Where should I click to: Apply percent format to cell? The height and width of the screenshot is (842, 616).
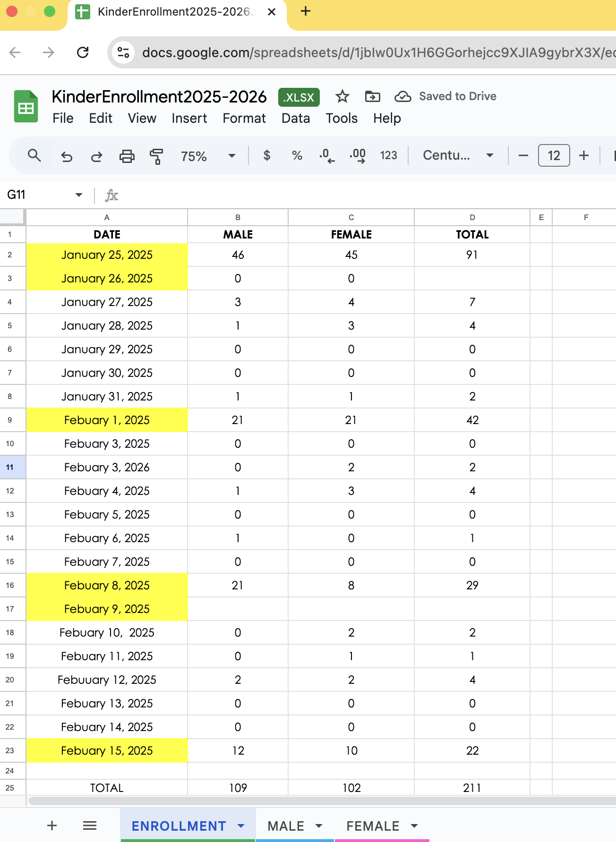(x=297, y=155)
